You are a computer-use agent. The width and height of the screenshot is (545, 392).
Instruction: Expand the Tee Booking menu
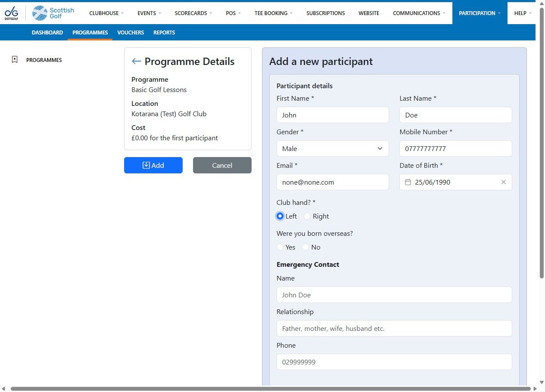[274, 13]
